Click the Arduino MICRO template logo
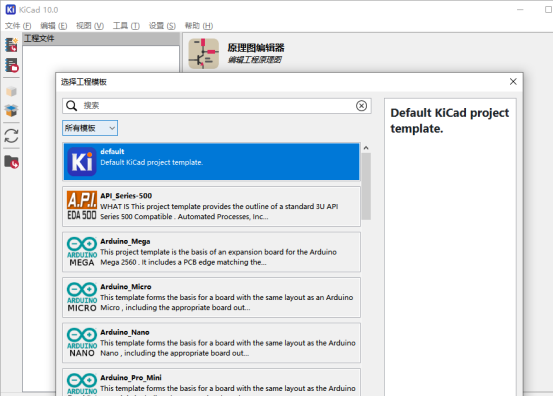 pos(82,297)
